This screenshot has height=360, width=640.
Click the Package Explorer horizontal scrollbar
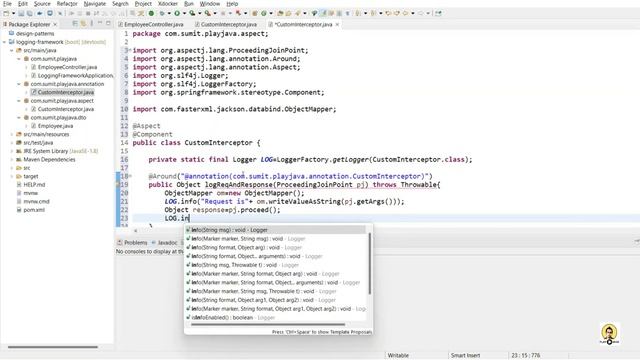point(53,347)
